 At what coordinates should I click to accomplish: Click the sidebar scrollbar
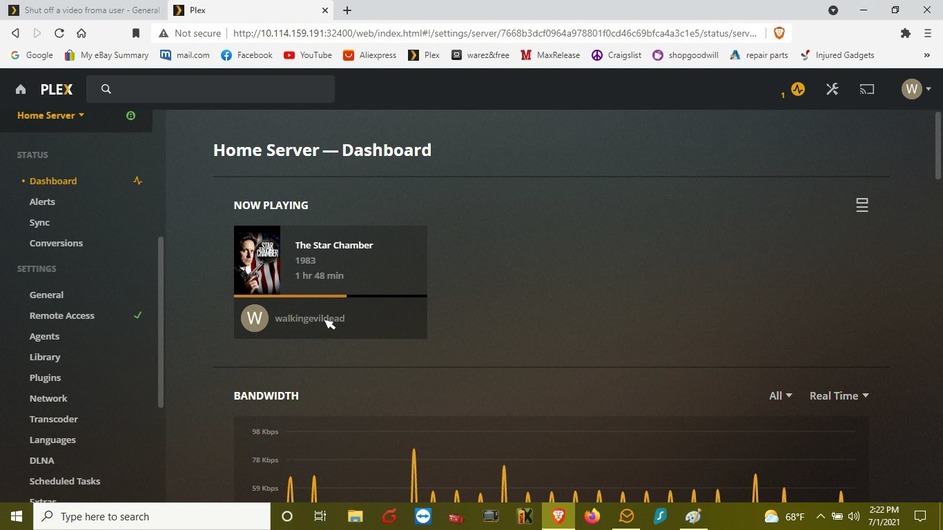coord(161,322)
